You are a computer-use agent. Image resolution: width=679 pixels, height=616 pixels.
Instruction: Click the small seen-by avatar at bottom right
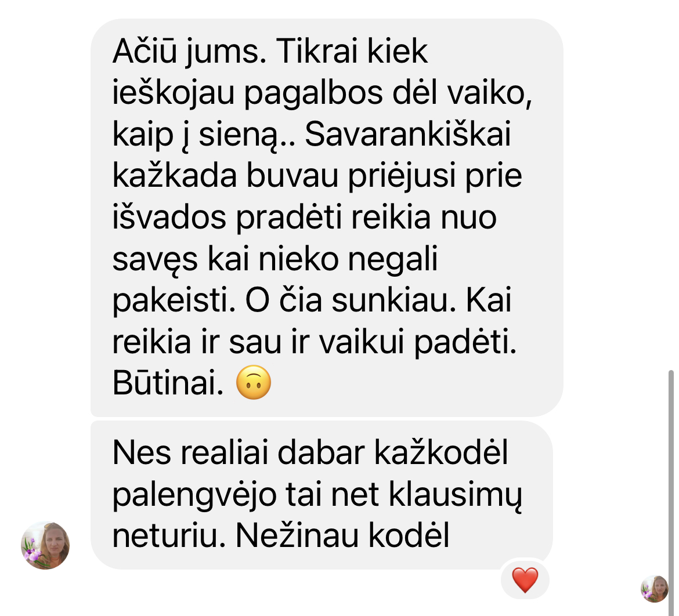(654, 589)
